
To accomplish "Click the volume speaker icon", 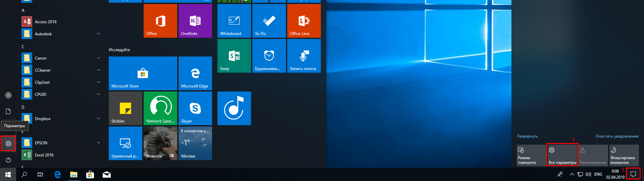I will [x=588, y=174].
